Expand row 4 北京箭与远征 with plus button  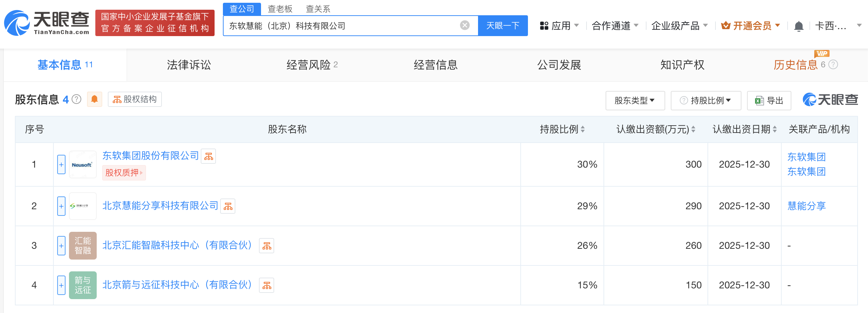61,285
